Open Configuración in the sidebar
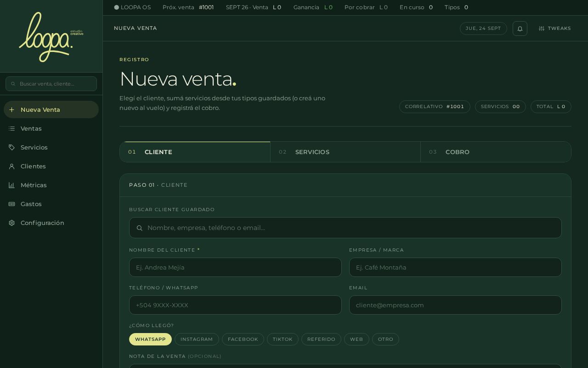 [51, 223]
